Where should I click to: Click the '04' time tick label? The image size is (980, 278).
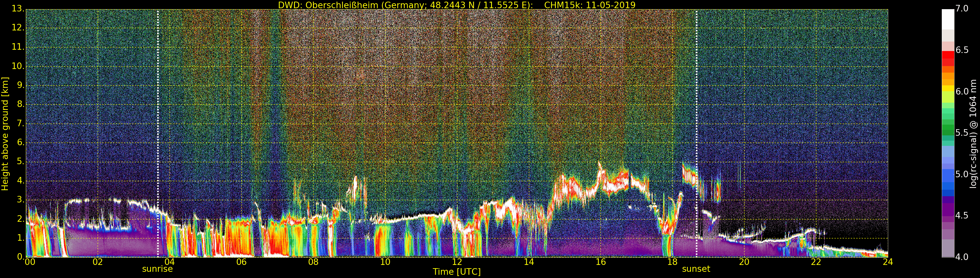170,262
